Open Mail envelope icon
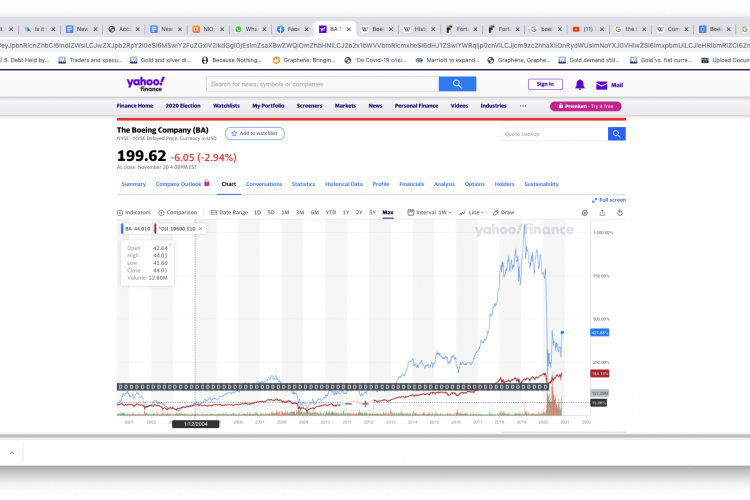This screenshot has width=750, height=500. tap(601, 85)
